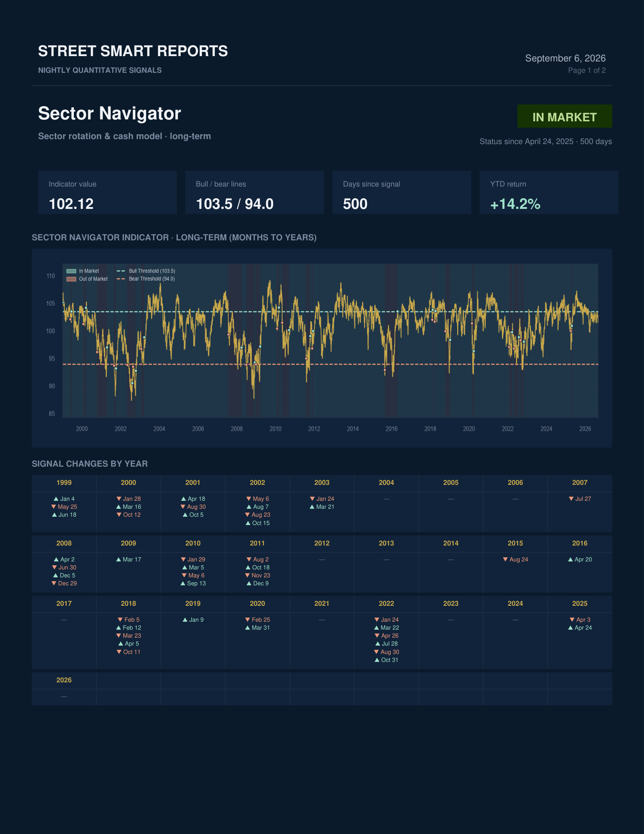This screenshot has height=834, width=644.
Task: Click the Jun 18 entry under 1999
Action: (64, 515)
